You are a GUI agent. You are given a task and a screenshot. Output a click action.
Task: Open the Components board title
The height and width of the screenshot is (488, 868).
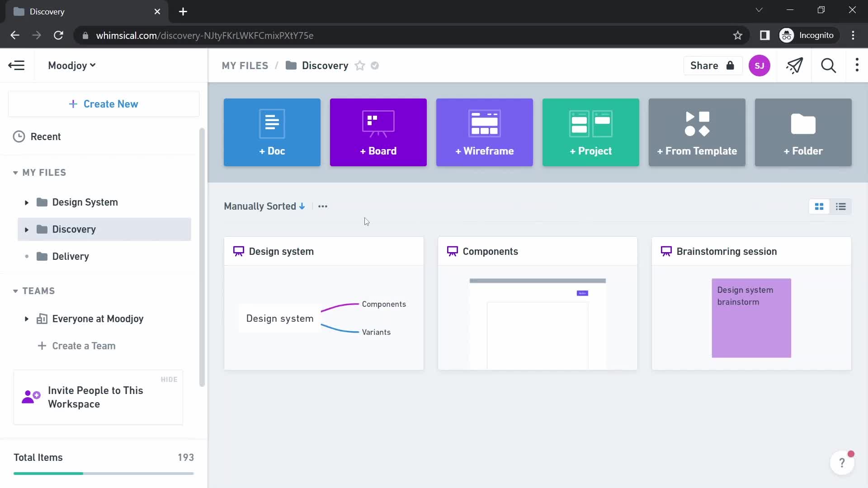(x=491, y=252)
